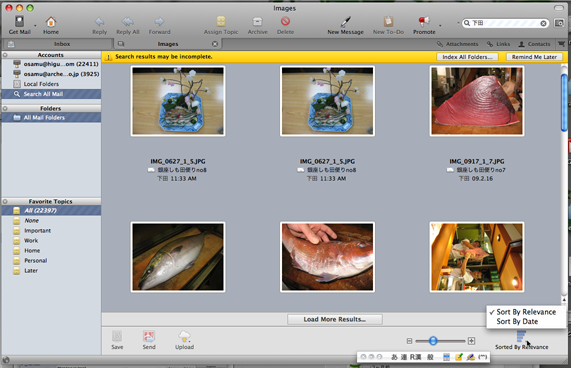Click the toolbar toggle pill button
The image size is (571, 368).
(559, 8)
